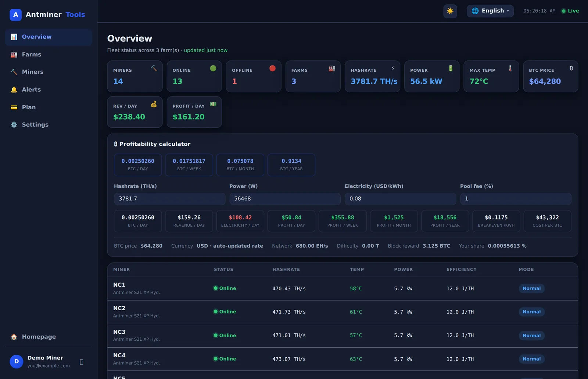Click the green Live status indicator
Image resolution: width=588 pixels, height=379 pixels.
click(x=570, y=11)
